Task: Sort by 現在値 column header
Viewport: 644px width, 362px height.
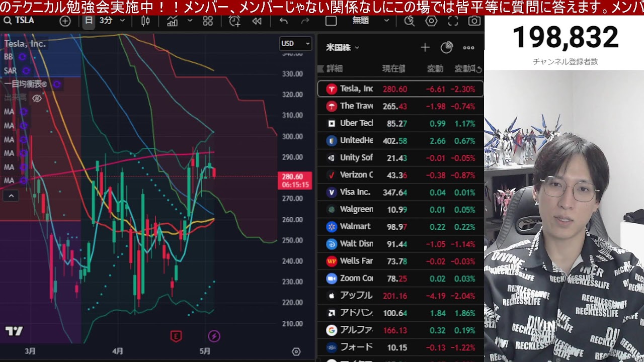Action: pos(393,69)
